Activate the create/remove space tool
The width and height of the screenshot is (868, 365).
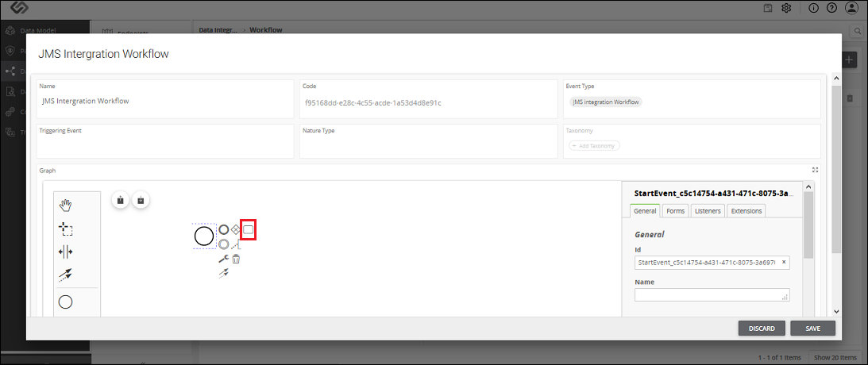click(65, 252)
